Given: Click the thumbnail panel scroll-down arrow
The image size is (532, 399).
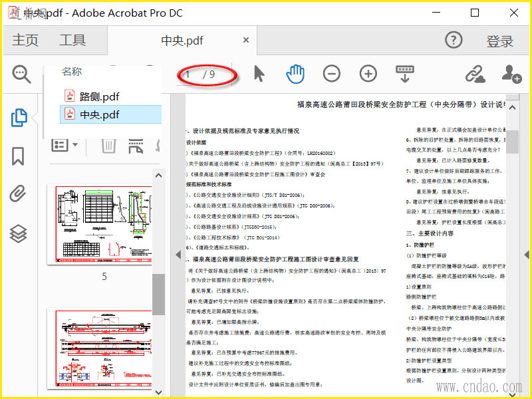Looking at the screenshot, I should click(x=158, y=392).
